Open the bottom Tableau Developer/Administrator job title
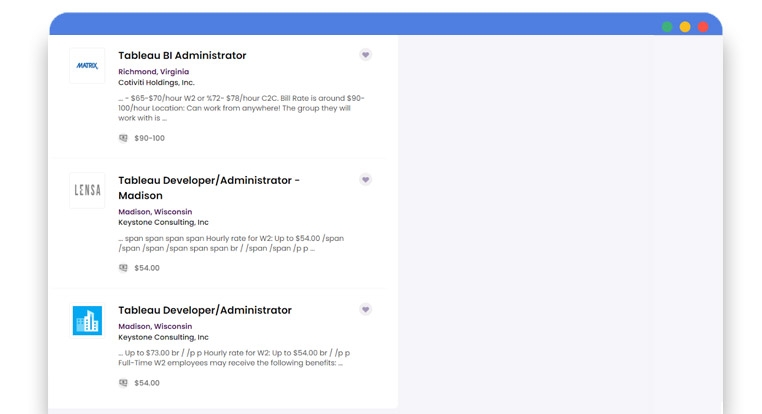The image size is (762, 414). point(205,310)
